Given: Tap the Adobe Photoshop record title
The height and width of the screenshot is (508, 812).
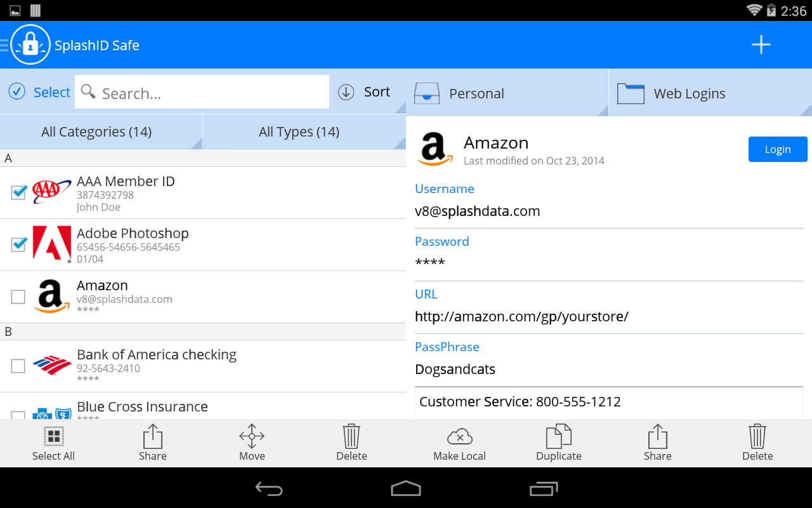Looking at the screenshot, I should (x=133, y=234).
